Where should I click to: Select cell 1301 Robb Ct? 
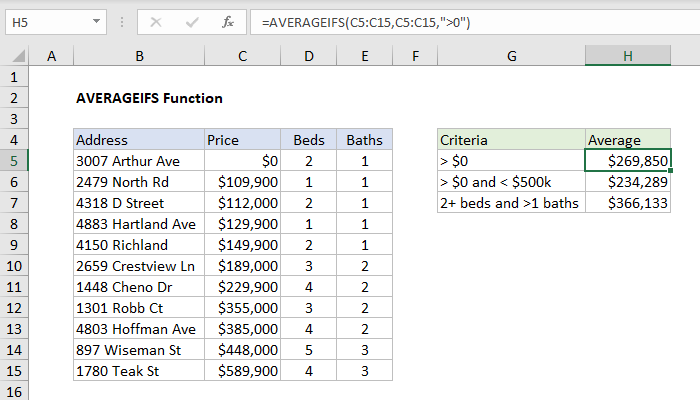click(139, 308)
